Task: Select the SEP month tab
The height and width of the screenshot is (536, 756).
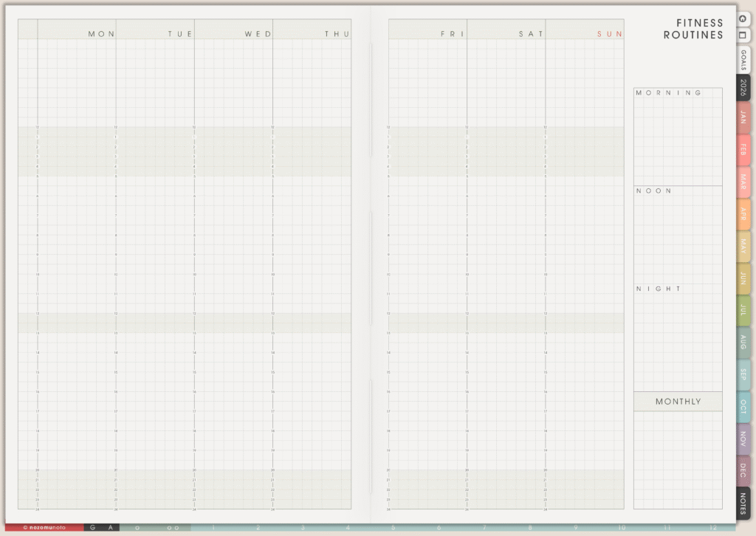Action: [x=743, y=374]
